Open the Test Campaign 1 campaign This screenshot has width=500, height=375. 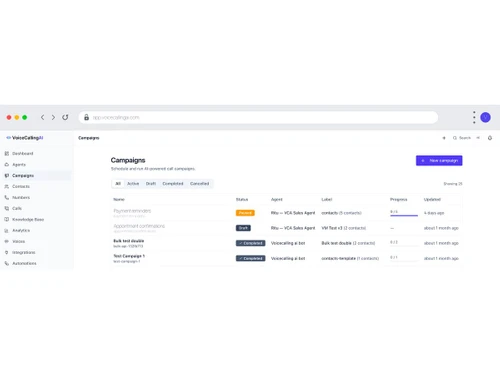point(129,256)
